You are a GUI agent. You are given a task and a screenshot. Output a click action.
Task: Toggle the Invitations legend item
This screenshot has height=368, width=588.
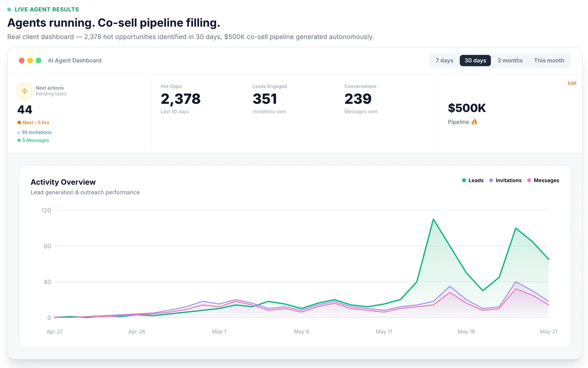[505, 181]
